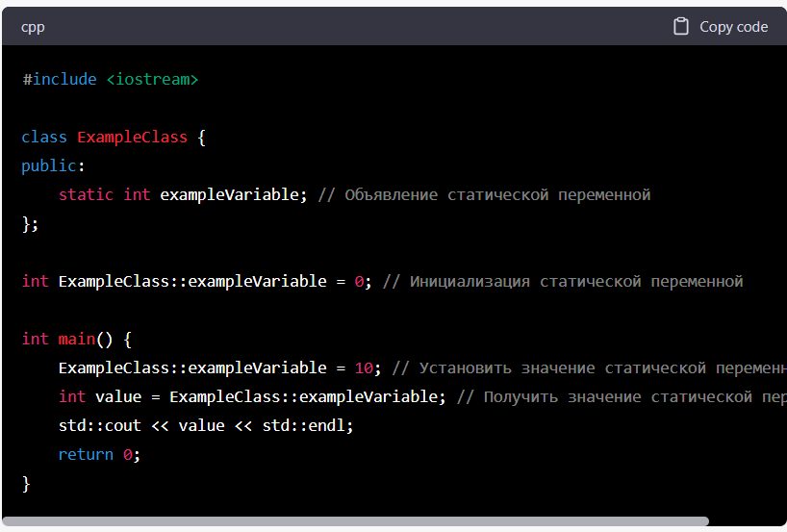This screenshot has height=532, width=787.
Task: Click the int main() line
Action: pyautogui.click(x=76, y=340)
